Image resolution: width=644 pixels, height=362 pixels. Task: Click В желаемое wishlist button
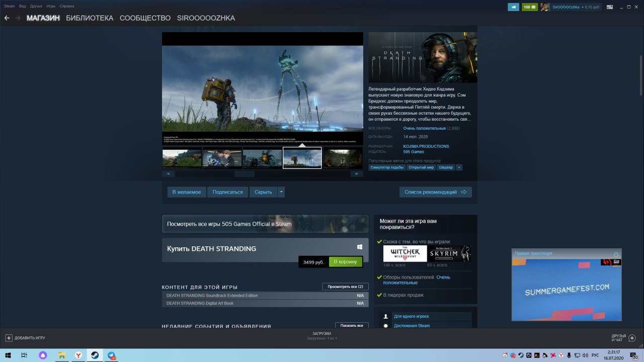(187, 192)
